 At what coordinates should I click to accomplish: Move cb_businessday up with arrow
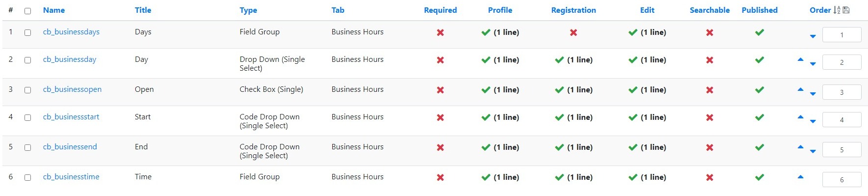pos(800,59)
